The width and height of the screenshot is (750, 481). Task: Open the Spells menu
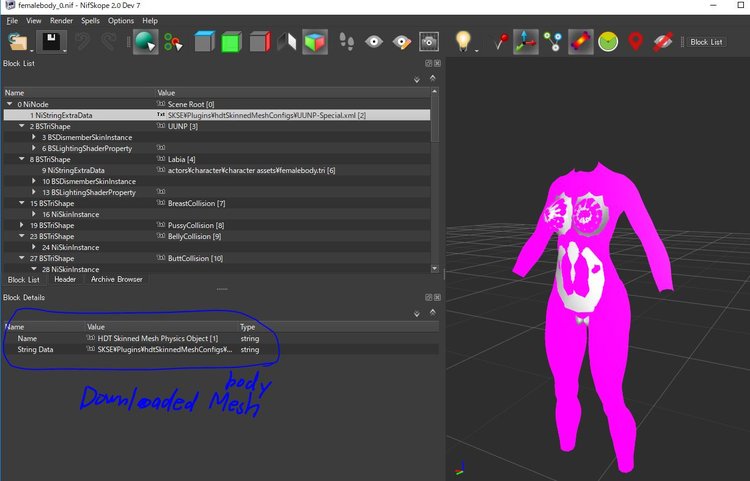tap(90, 21)
